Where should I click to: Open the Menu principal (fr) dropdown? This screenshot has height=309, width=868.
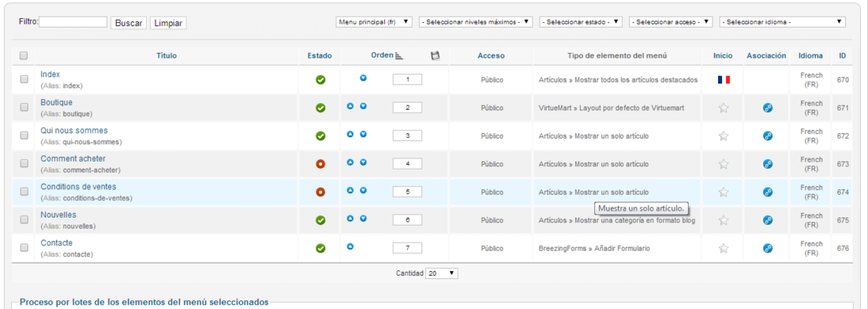(x=374, y=22)
